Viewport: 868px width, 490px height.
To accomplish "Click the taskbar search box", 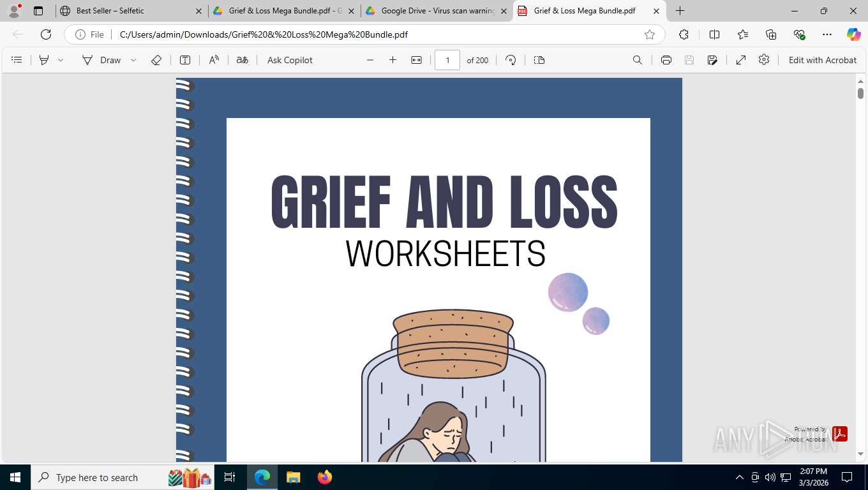I will tap(122, 477).
